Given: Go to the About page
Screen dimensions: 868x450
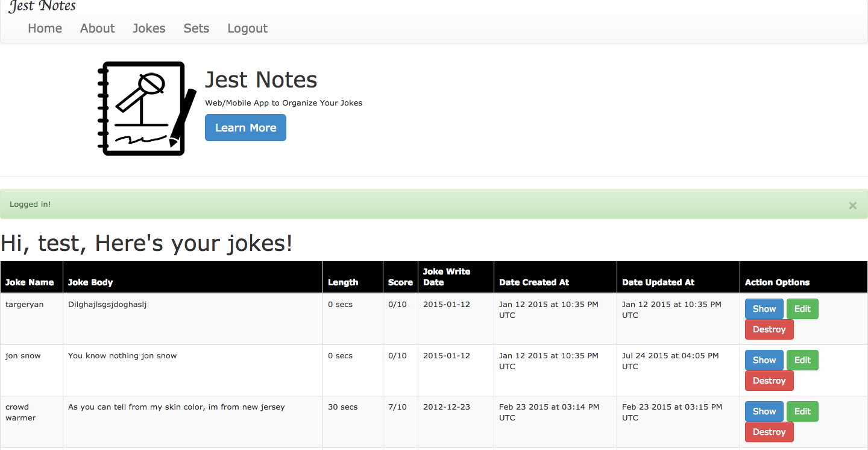Looking at the screenshot, I should [x=98, y=28].
